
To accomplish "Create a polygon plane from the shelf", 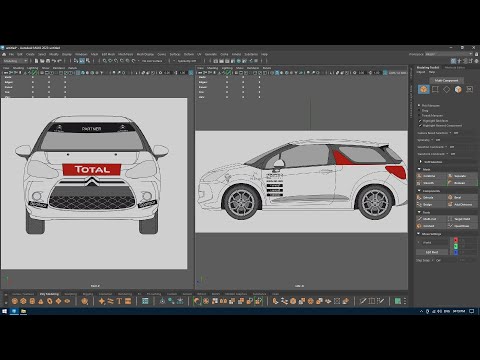I will coord(58,301).
